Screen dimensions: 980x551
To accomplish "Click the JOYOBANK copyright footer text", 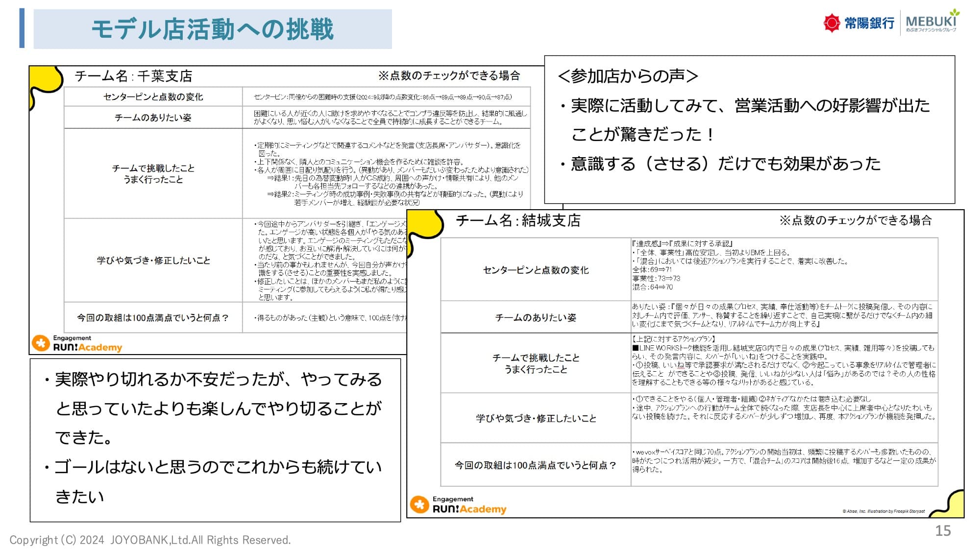I will tap(150, 540).
